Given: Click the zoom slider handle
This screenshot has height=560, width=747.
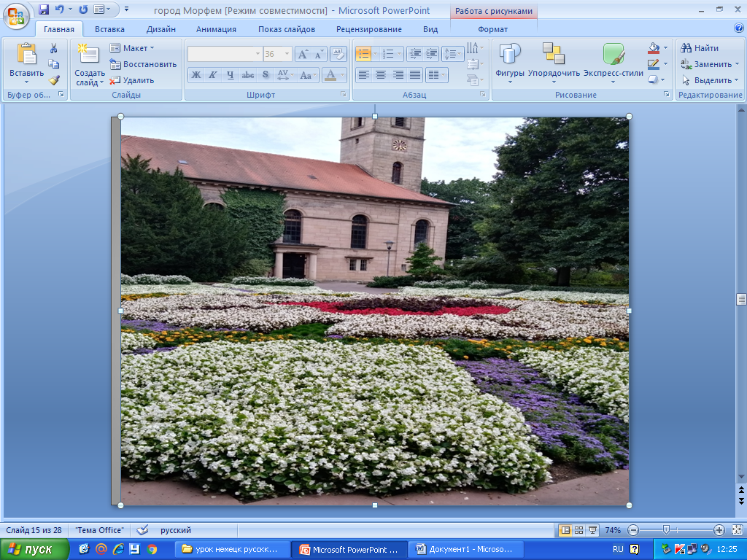Looking at the screenshot, I should 666,530.
